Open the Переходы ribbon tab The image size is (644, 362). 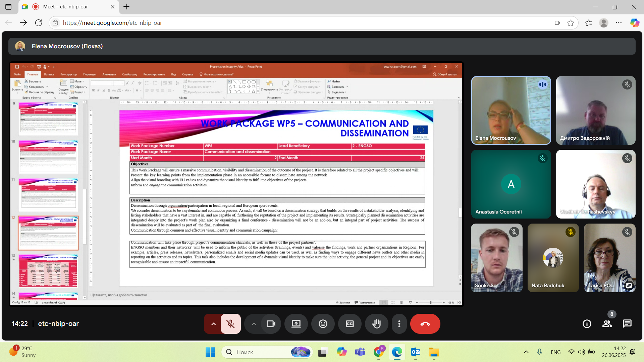90,74
